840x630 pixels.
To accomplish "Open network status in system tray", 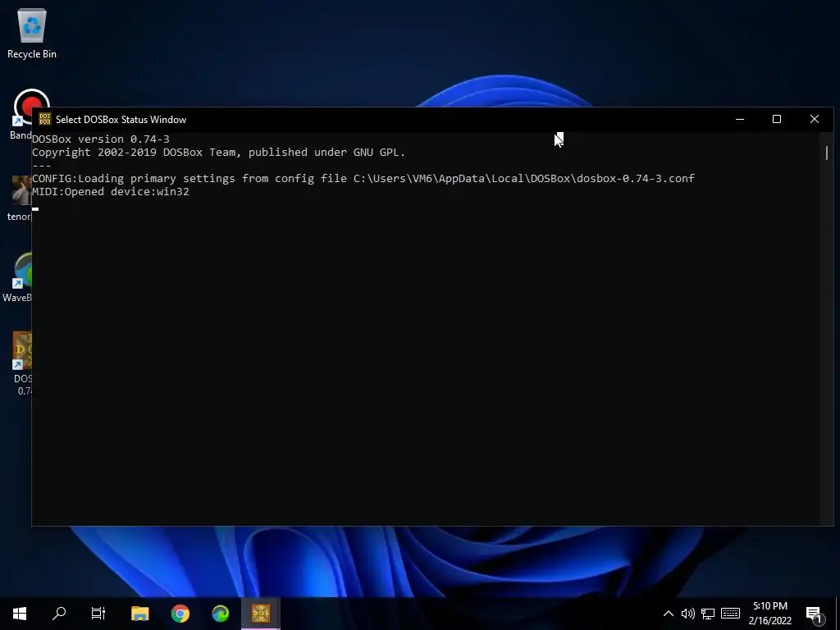I will pyautogui.click(x=708, y=614).
